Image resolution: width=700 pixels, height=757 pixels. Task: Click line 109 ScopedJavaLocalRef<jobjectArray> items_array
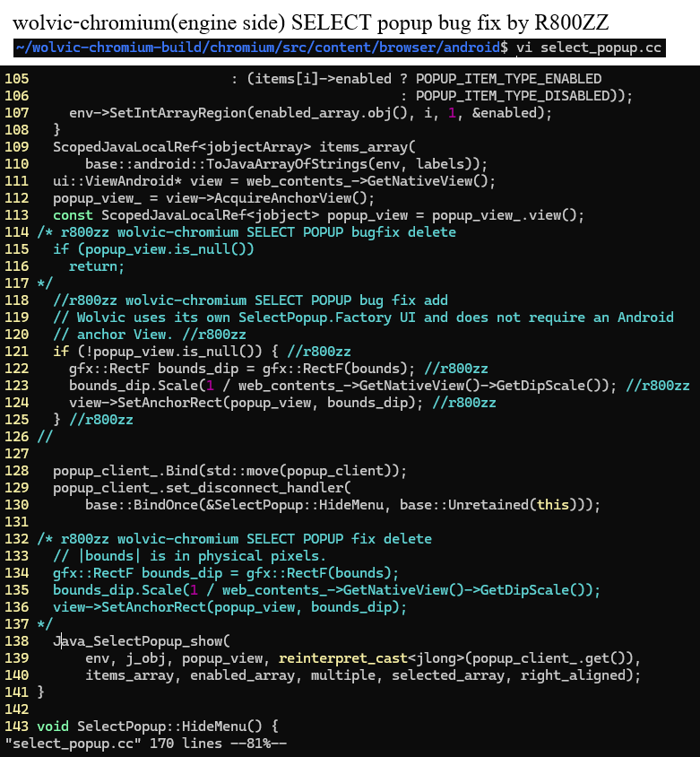click(234, 147)
